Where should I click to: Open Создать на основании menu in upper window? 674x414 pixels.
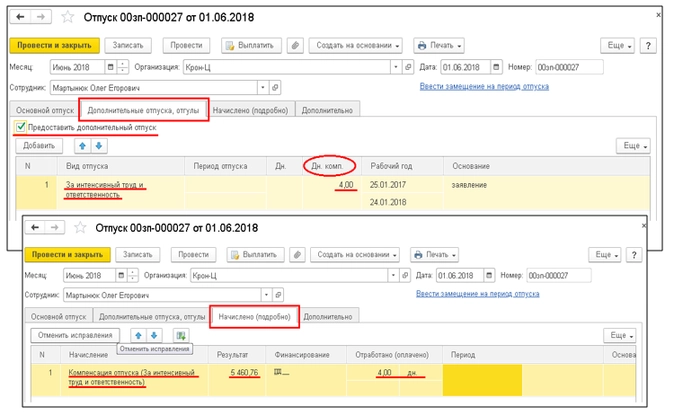(x=355, y=45)
